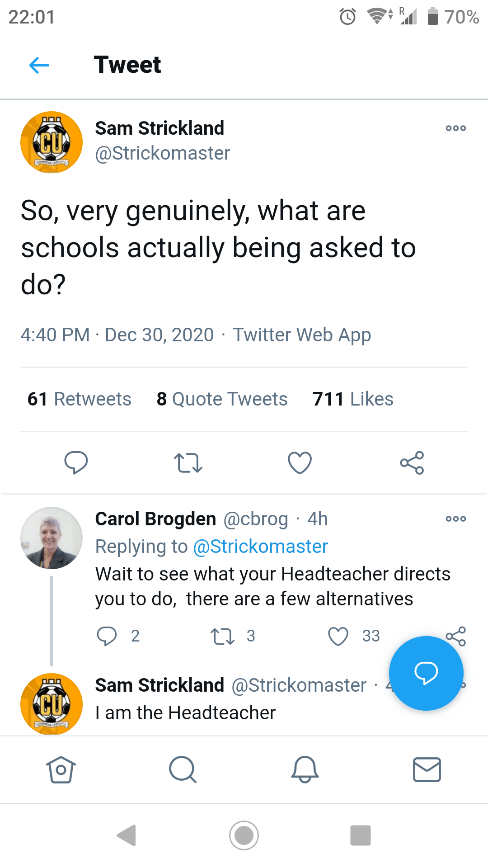
Task: Tap the back arrow in the header
Action: [x=39, y=65]
